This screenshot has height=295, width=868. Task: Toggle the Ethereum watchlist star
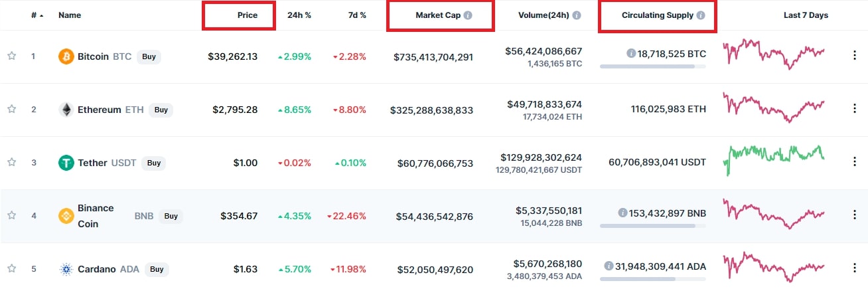point(11,110)
